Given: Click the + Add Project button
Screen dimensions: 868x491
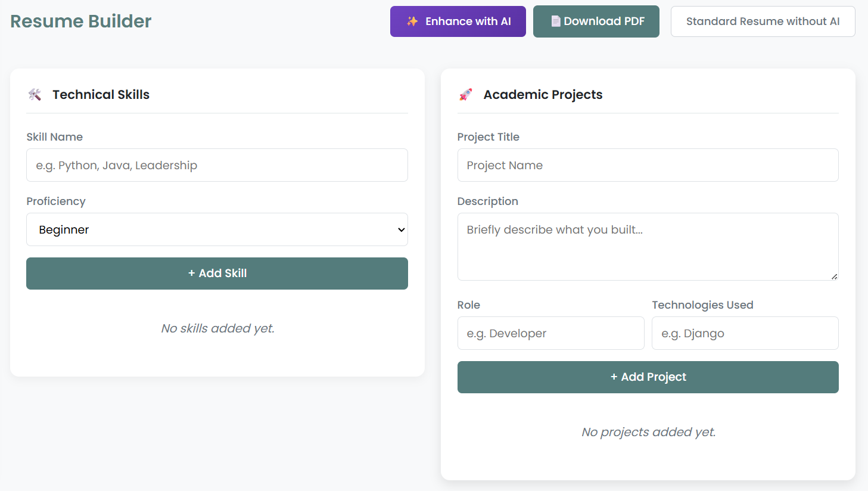Looking at the screenshot, I should 648,377.
